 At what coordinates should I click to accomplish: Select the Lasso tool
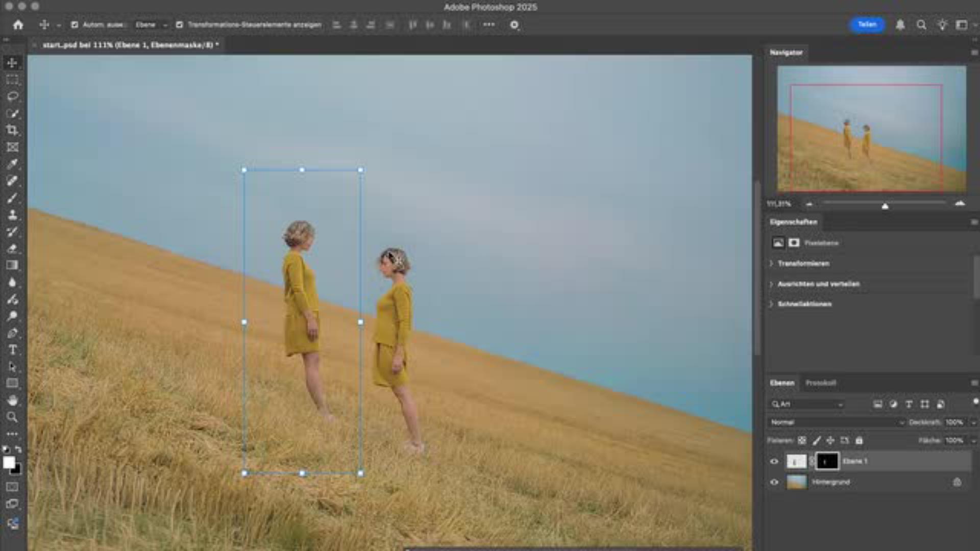click(x=12, y=96)
